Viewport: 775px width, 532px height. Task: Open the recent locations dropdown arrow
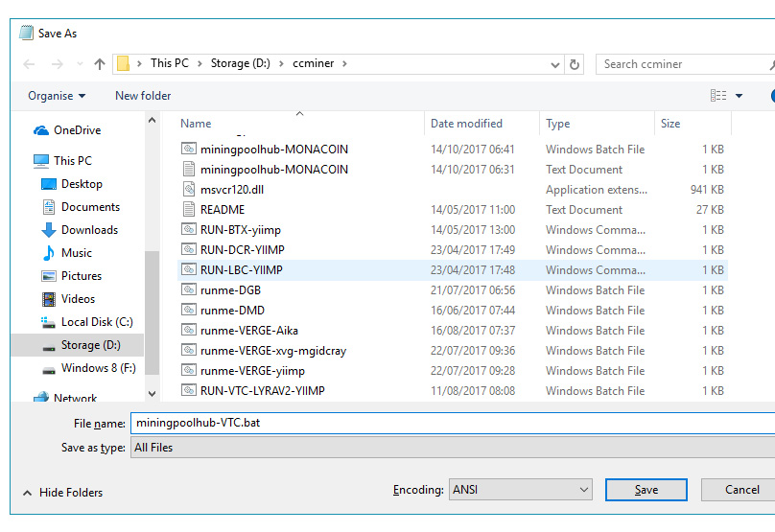(x=80, y=64)
